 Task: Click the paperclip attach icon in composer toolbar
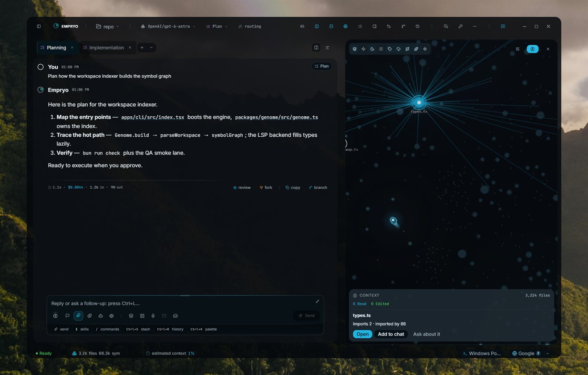[x=89, y=316]
